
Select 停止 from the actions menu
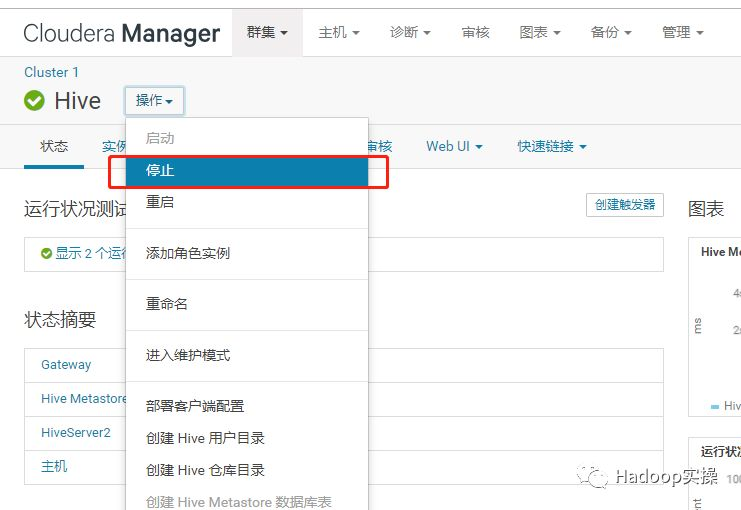247,170
